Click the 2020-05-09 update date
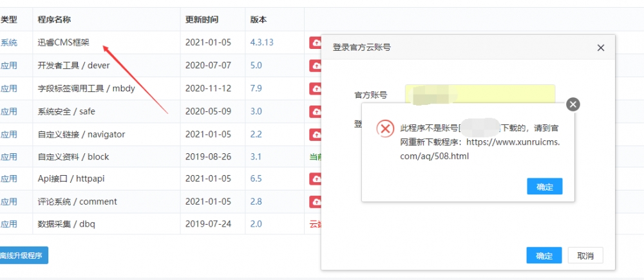Viewport: 644px width, 280px height. point(208,111)
